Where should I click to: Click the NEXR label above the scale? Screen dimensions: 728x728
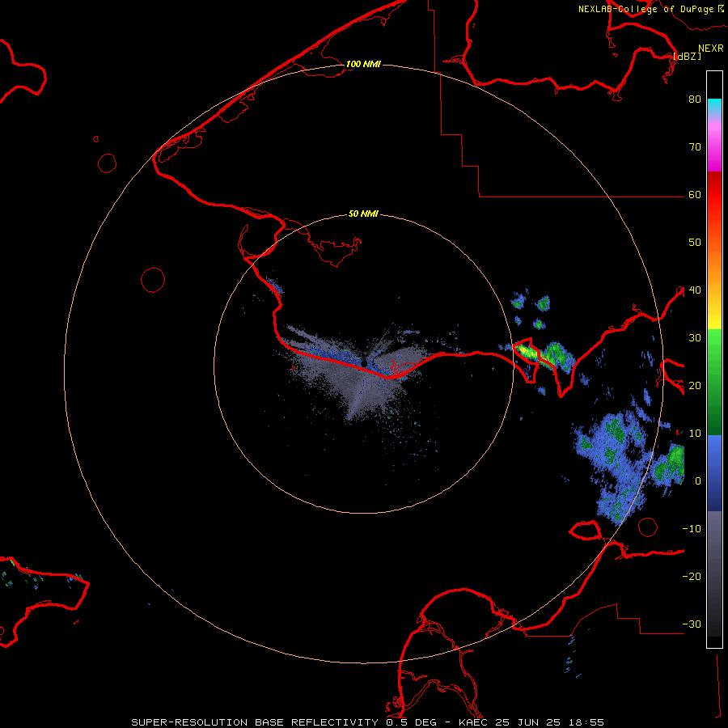pyautogui.click(x=711, y=49)
